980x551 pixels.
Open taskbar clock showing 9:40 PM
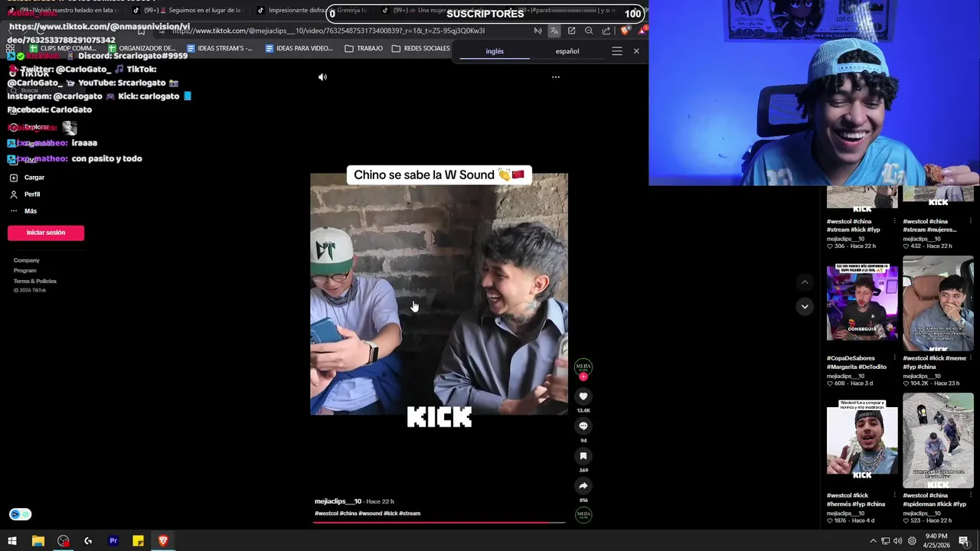pyautogui.click(x=936, y=541)
